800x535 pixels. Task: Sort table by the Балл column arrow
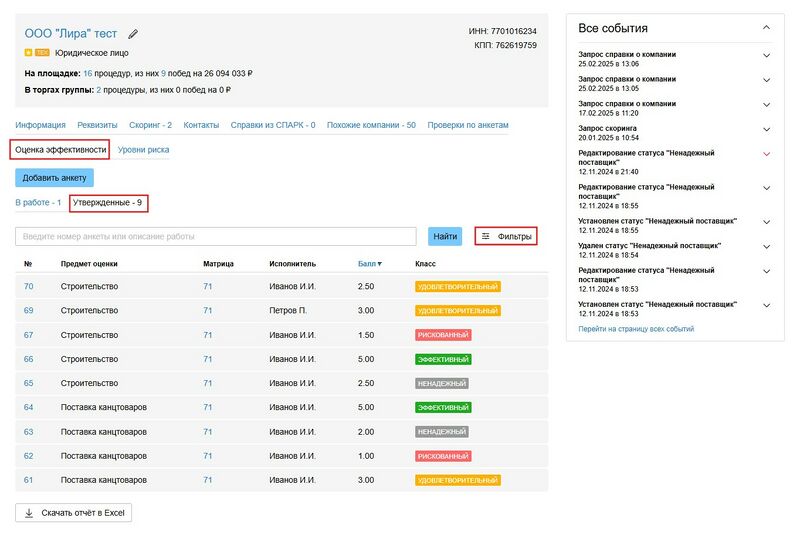379,264
